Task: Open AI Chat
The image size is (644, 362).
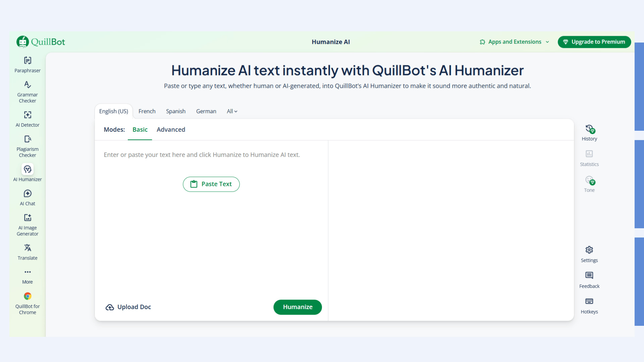Action: click(27, 197)
